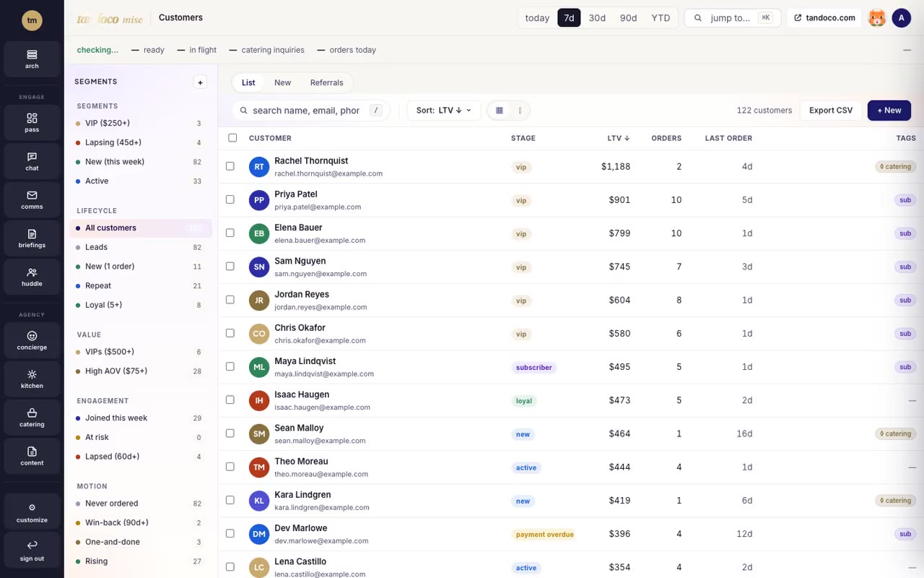The image size is (924, 578).
Task: Sort by the LTV column header
Action: tap(619, 138)
